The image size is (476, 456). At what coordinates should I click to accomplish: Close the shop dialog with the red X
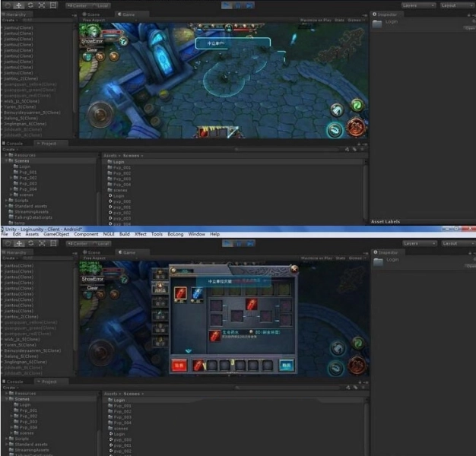[x=294, y=269]
